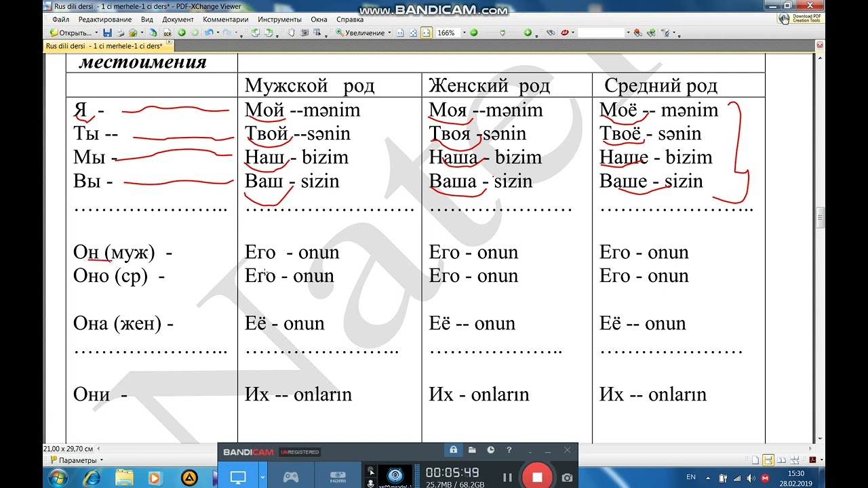
Task: Expand the Увеличение dropdown arrow
Action: point(390,33)
